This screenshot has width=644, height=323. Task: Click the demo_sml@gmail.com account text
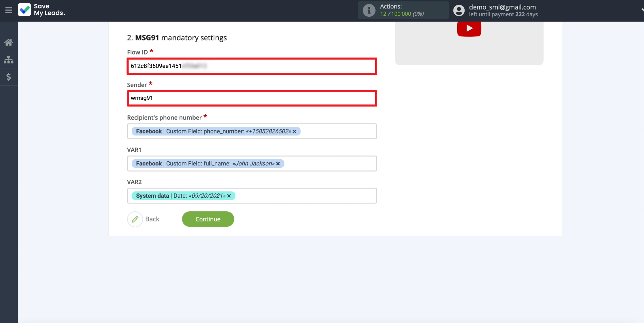pyautogui.click(x=502, y=7)
